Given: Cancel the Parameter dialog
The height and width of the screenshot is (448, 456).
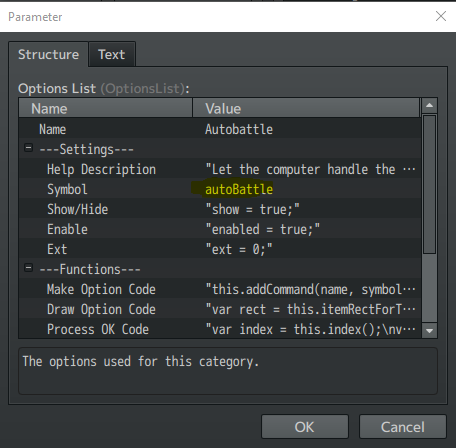Looking at the screenshot, I should point(403,427).
